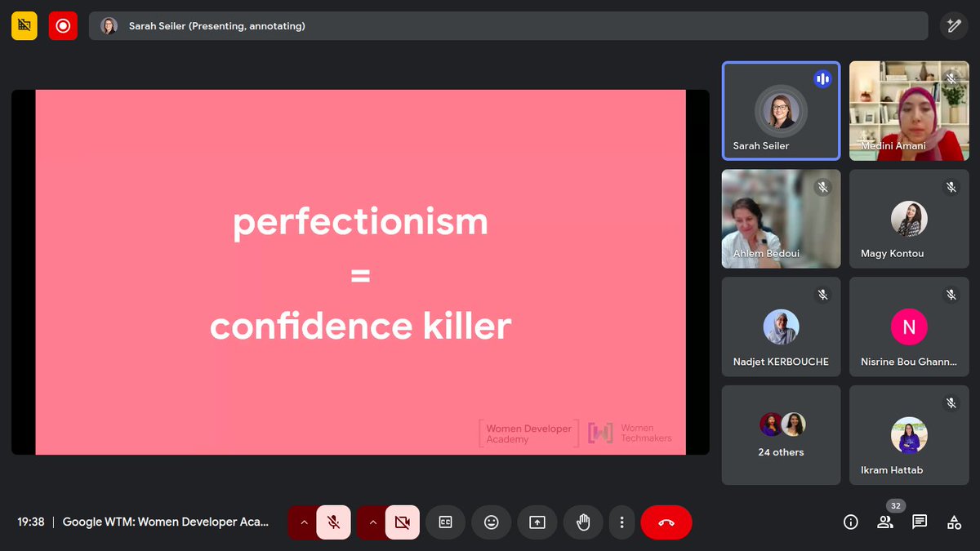Click muted mic icon on Nisrine Bou Ghann tile
The image size is (980, 551).
(x=951, y=295)
